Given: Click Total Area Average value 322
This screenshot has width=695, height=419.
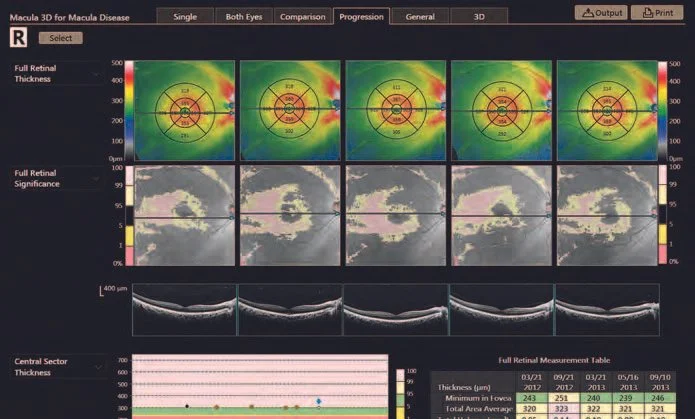Looking at the screenshot, I should click(594, 408).
